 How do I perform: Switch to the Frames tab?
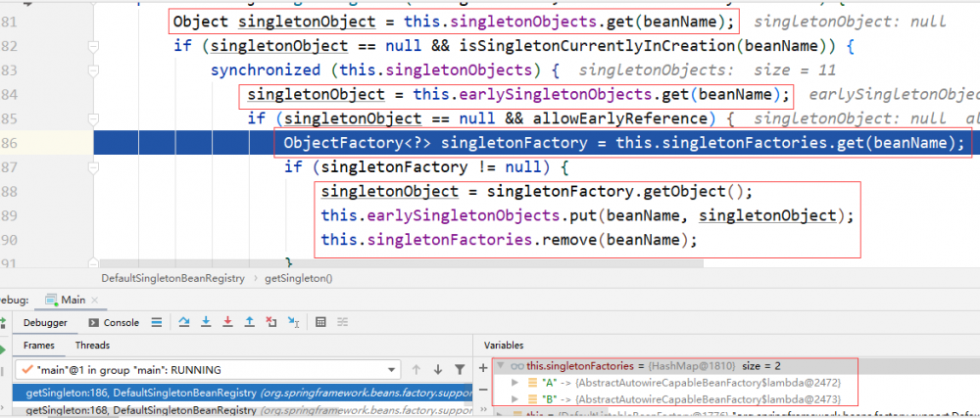click(x=39, y=345)
